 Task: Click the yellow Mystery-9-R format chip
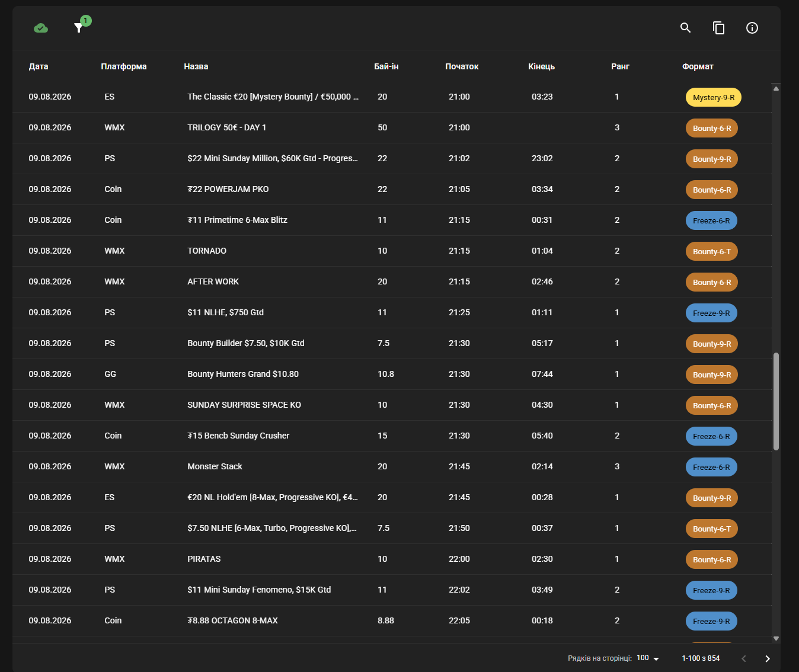pyautogui.click(x=714, y=97)
